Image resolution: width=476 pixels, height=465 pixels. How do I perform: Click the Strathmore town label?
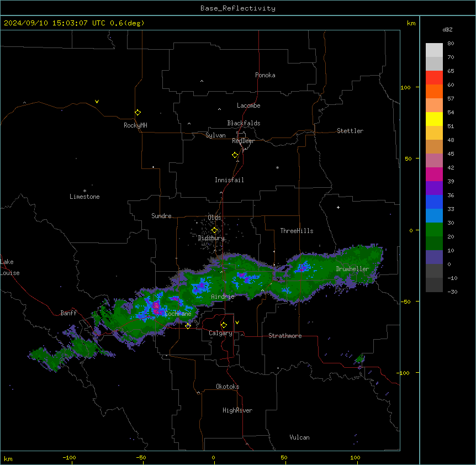pos(285,336)
